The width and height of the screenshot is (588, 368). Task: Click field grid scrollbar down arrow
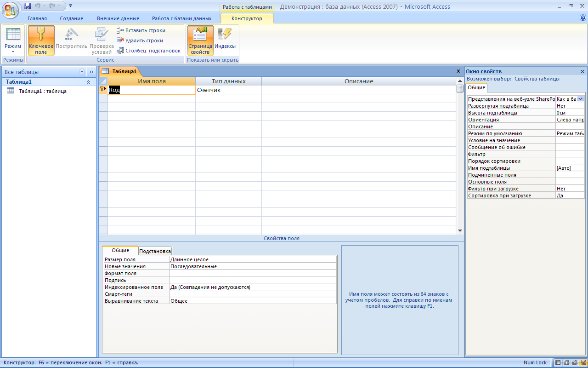(460, 230)
